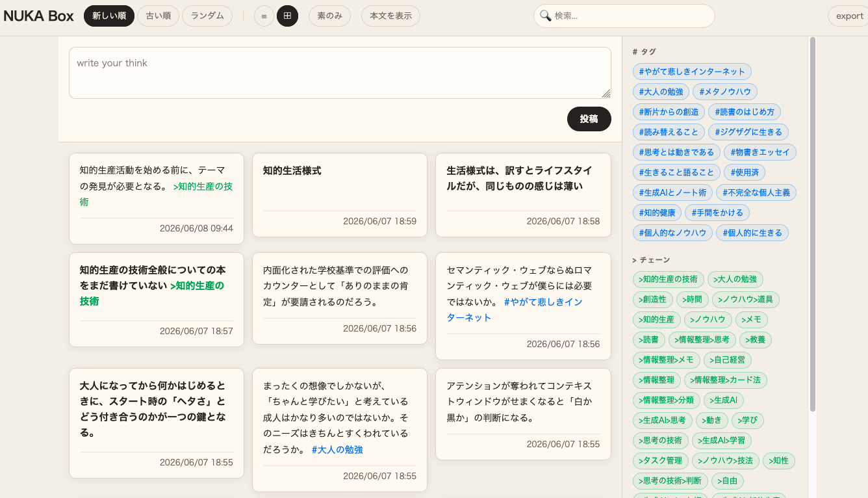Image resolution: width=868 pixels, height=498 pixels.
Task: Click the search magnifier icon
Action: pos(546,16)
